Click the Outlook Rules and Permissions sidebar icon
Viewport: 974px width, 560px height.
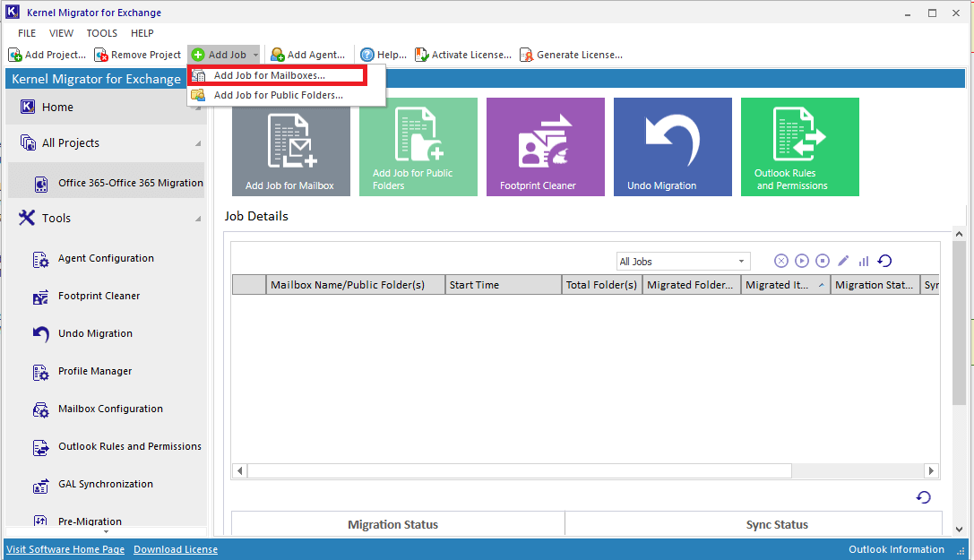40,447
